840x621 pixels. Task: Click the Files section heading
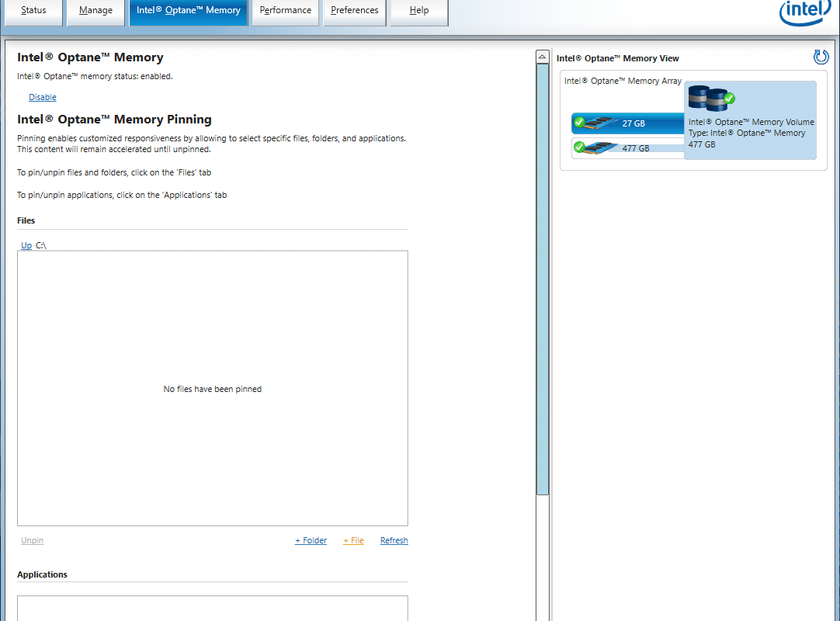[x=26, y=220]
